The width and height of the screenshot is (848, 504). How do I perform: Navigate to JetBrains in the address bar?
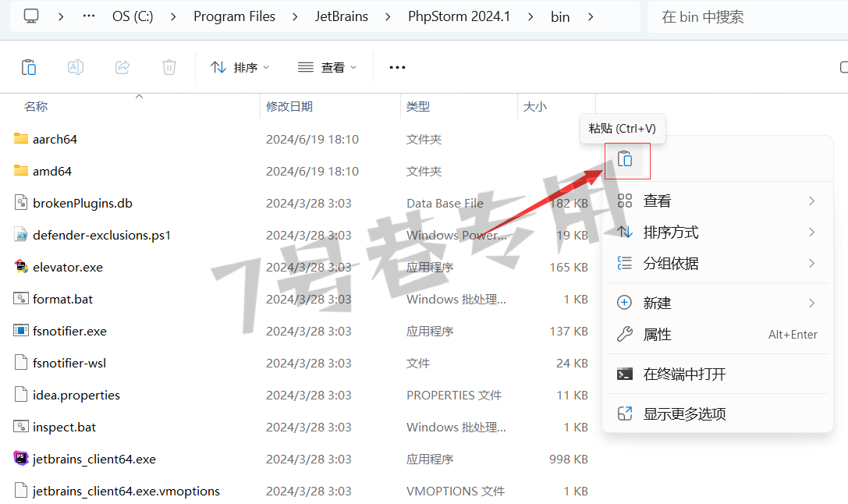point(341,16)
